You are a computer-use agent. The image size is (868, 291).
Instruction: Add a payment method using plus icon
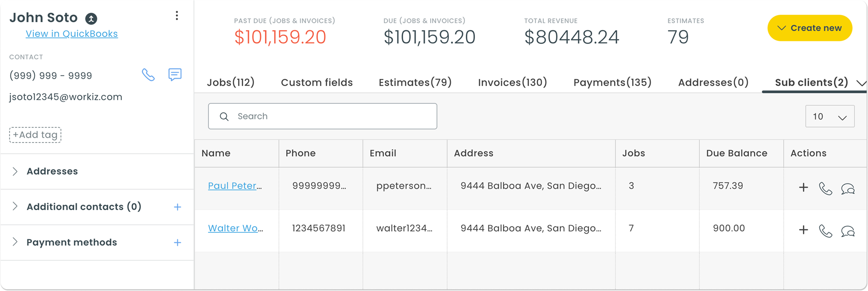pos(177,243)
